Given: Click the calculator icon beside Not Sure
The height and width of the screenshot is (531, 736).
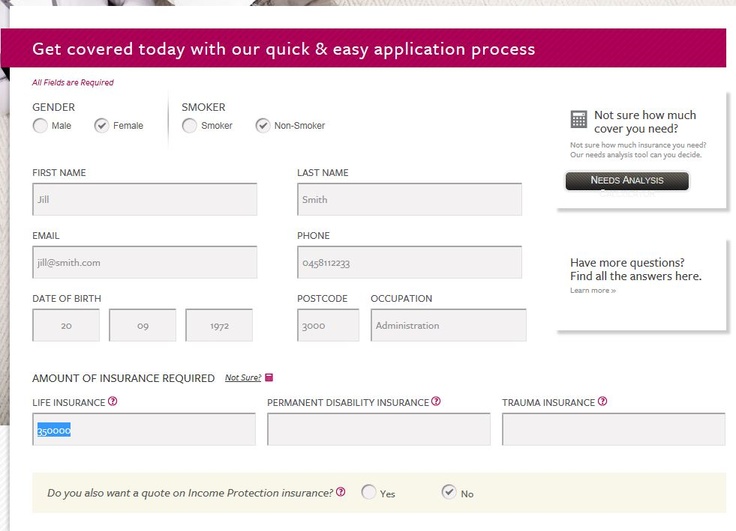Looking at the screenshot, I should (269, 378).
